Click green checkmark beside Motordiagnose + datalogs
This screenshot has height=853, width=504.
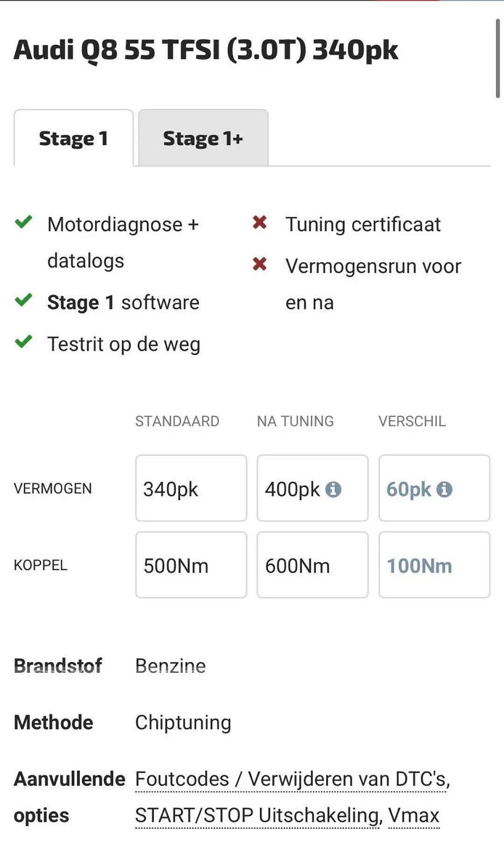pyautogui.click(x=23, y=222)
